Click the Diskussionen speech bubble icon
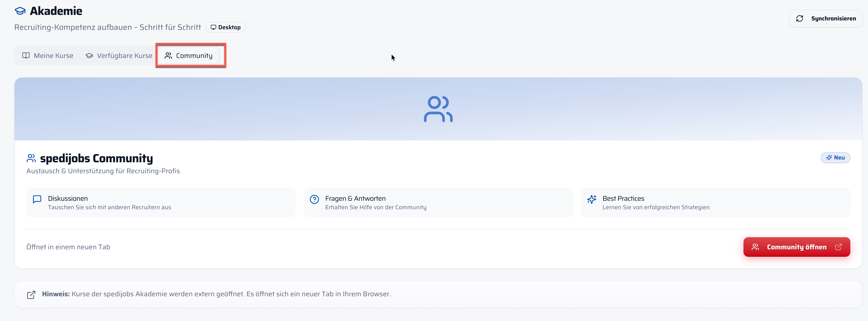 click(x=37, y=199)
